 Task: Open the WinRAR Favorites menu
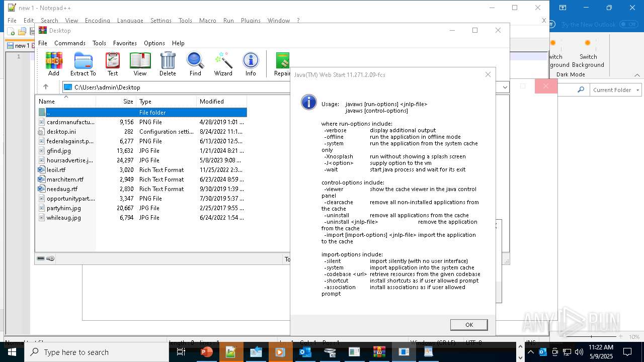coord(125,43)
